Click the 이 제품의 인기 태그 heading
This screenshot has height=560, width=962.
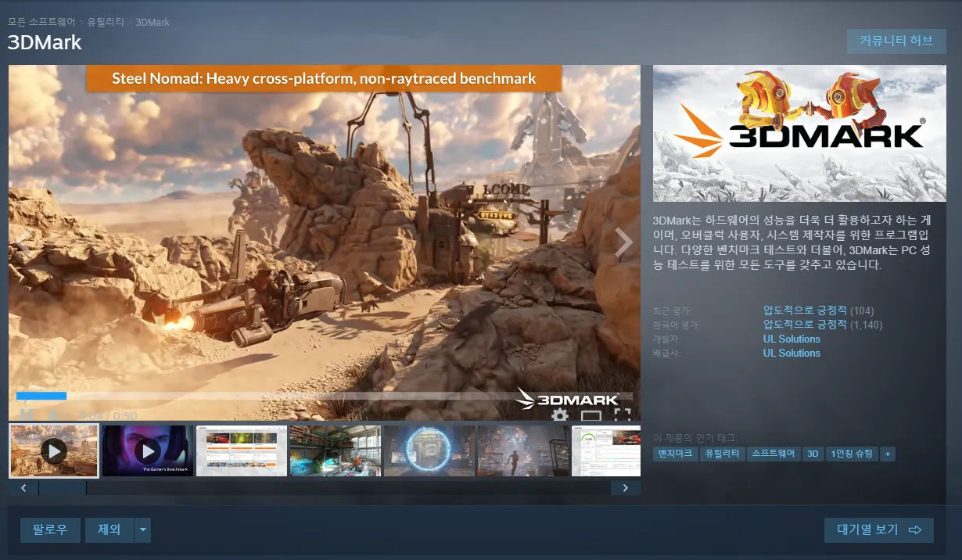pyautogui.click(x=695, y=438)
